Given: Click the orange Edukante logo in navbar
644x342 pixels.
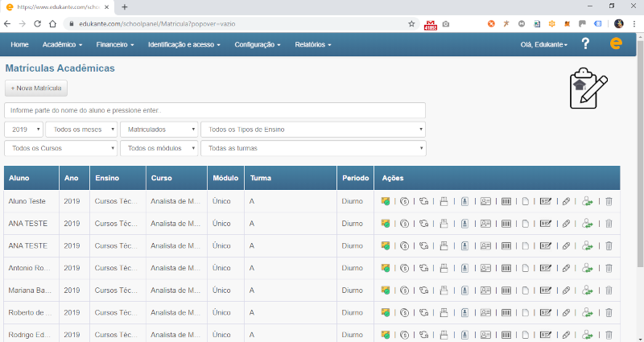Looking at the screenshot, I should coord(616,43).
